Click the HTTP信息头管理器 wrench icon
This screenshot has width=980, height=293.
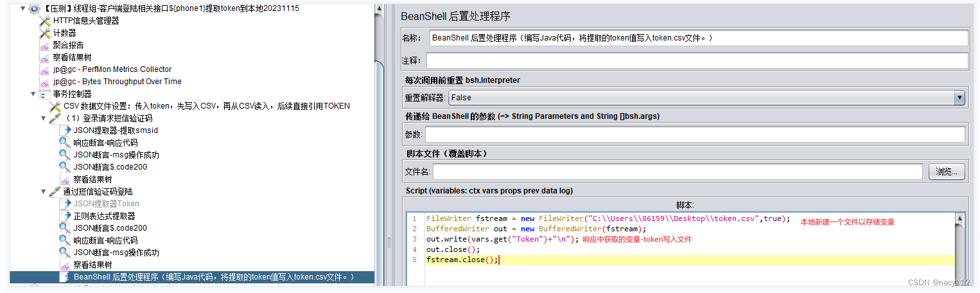click(45, 21)
